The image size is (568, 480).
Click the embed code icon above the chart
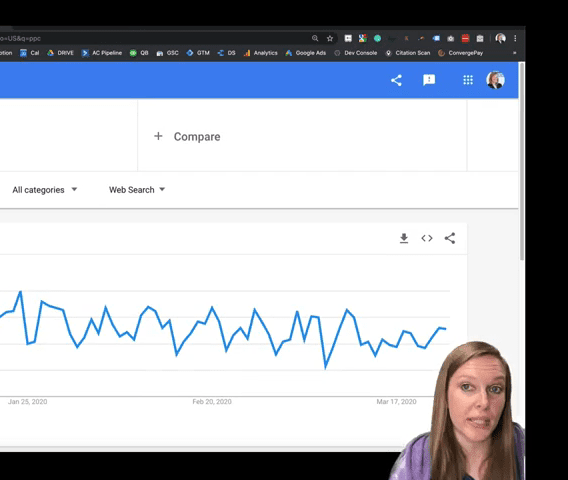pos(427,238)
